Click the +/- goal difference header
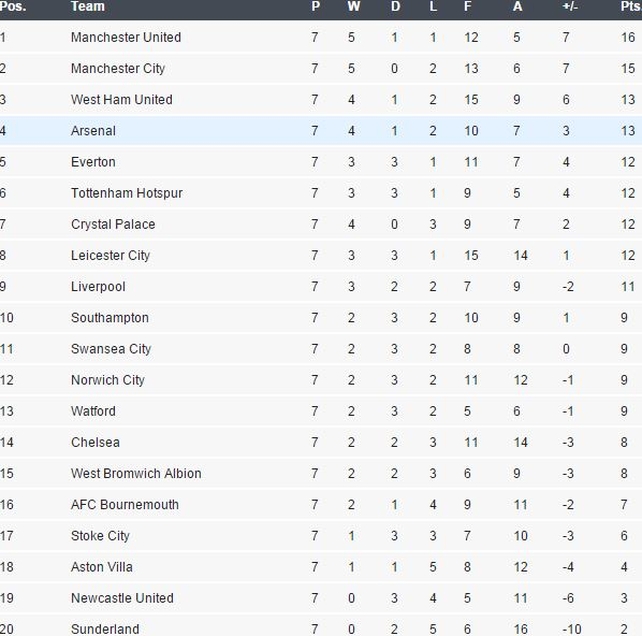 570,7
